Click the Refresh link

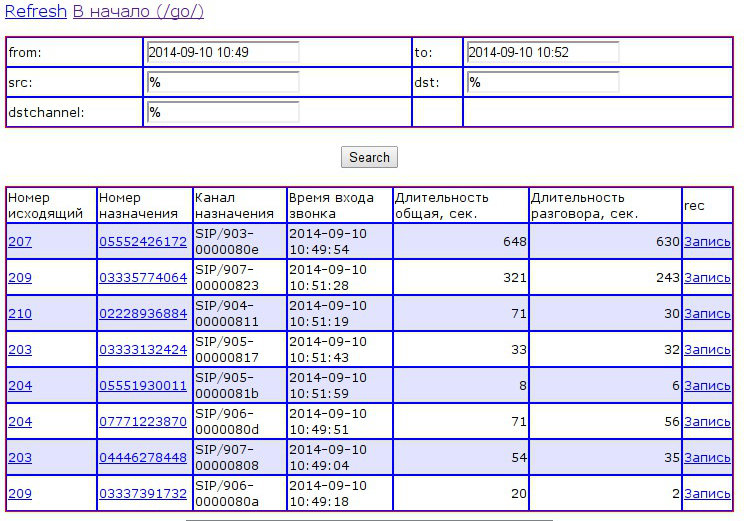point(35,12)
